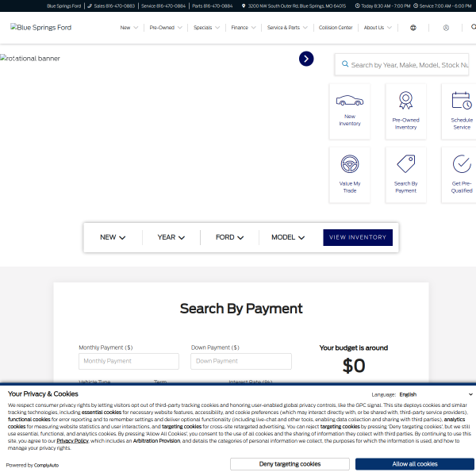Click the magnifier icon in search box

[x=345, y=64]
